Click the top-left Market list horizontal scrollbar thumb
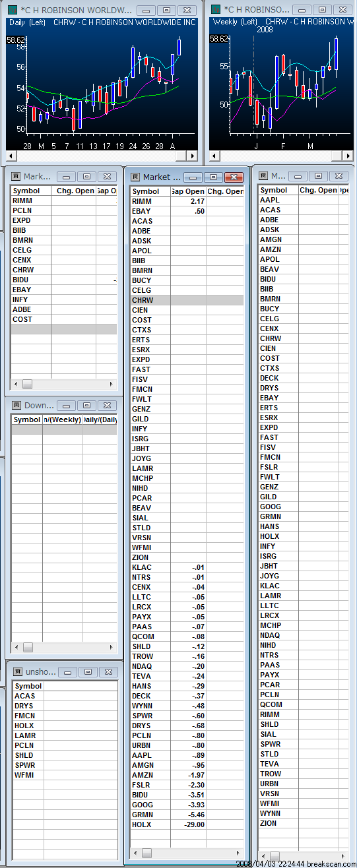Image resolution: width=357 pixels, height=868 pixels. point(27,384)
